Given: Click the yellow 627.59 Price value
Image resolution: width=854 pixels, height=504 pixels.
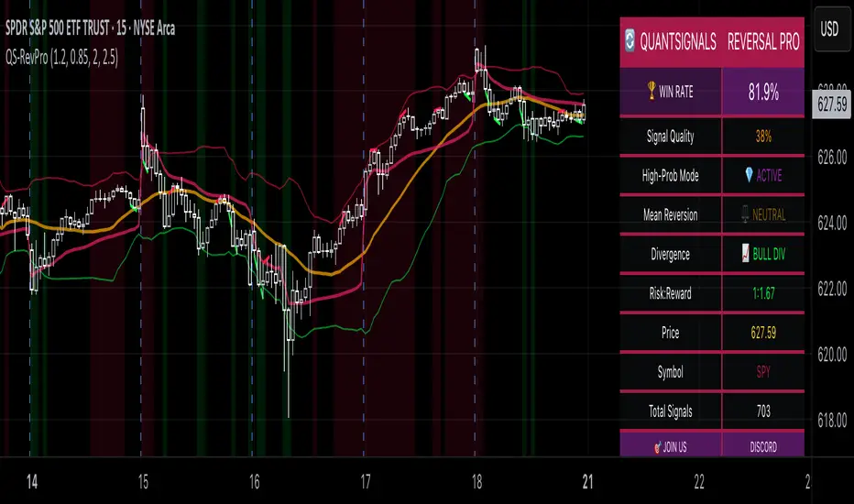Looking at the screenshot, I should coord(763,333).
